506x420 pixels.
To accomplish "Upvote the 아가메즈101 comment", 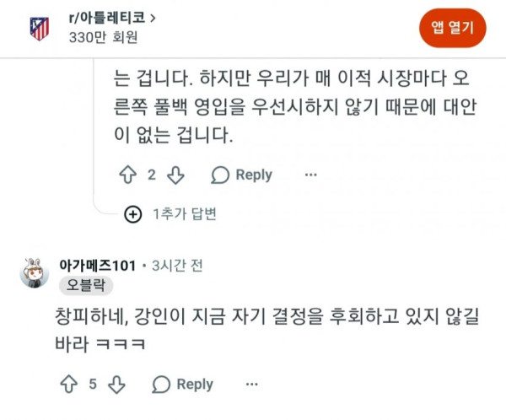I will pos(69,384).
